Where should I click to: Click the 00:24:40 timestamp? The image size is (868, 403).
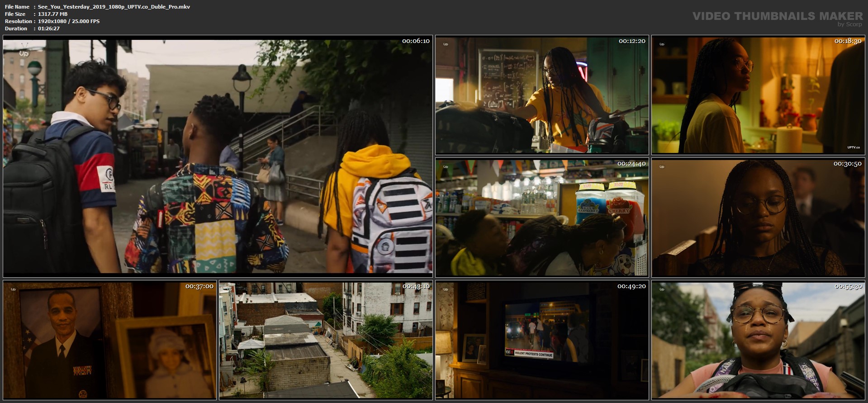tap(632, 164)
